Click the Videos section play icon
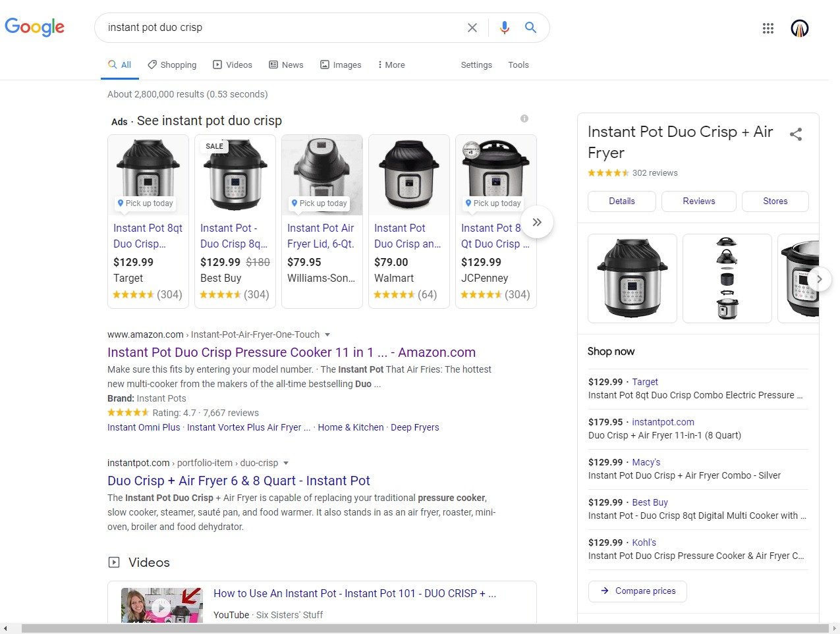Image resolution: width=840 pixels, height=634 pixels. tap(114, 562)
